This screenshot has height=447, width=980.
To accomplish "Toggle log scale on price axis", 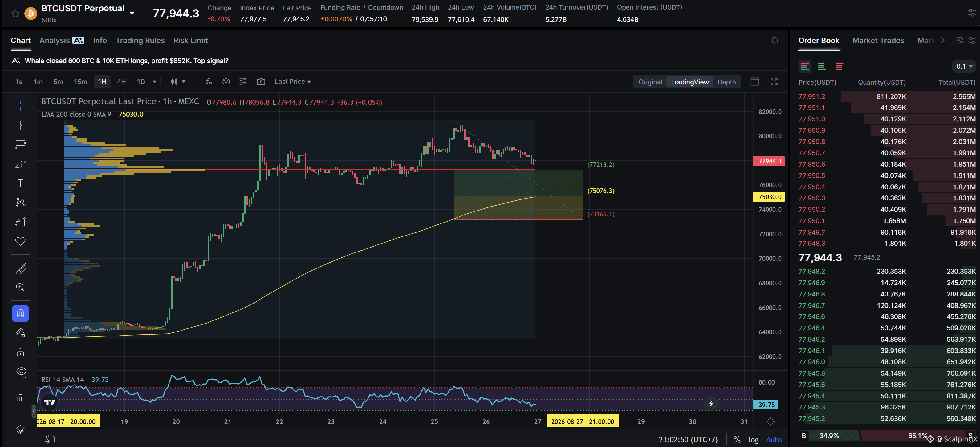I will click(x=753, y=440).
